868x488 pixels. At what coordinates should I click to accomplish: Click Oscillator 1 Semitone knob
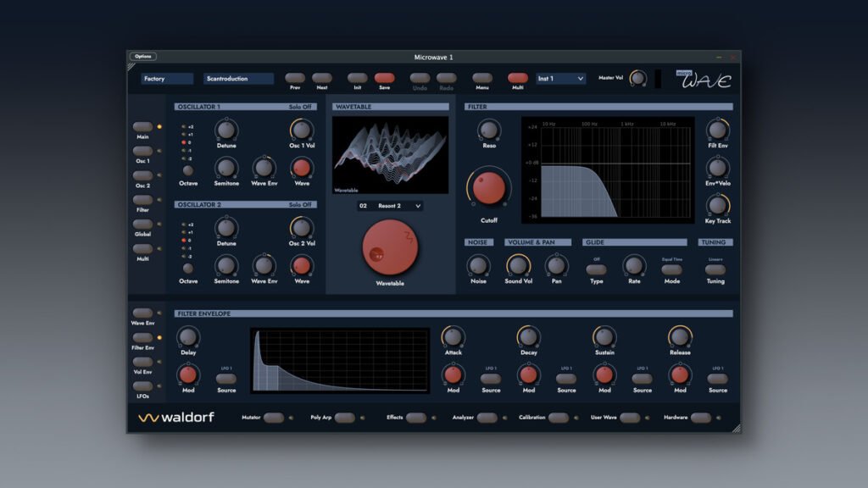click(x=226, y=168)
